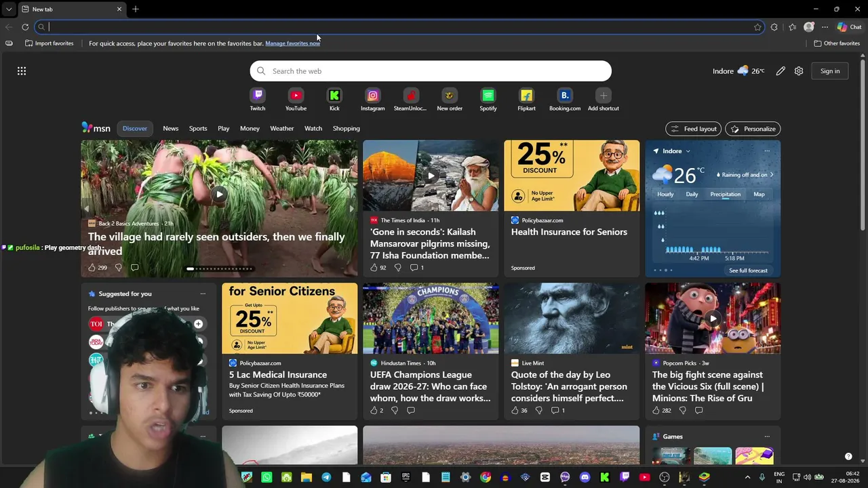
Task: Show the weather Map view
Action: (759, 195)
